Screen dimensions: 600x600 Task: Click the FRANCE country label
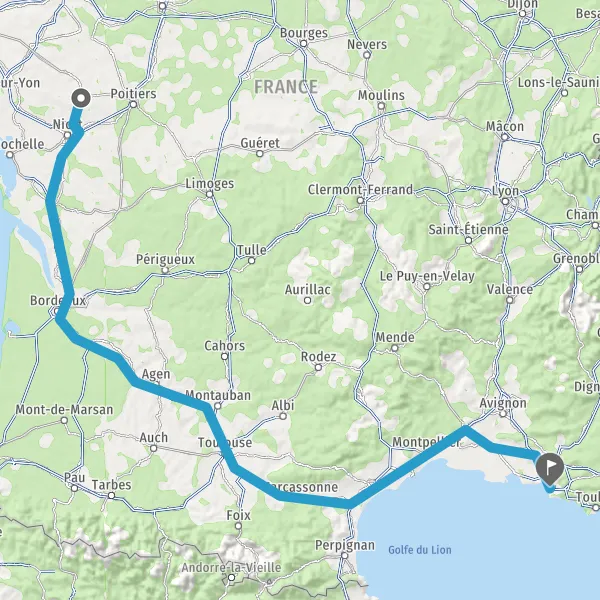point(286,86)
